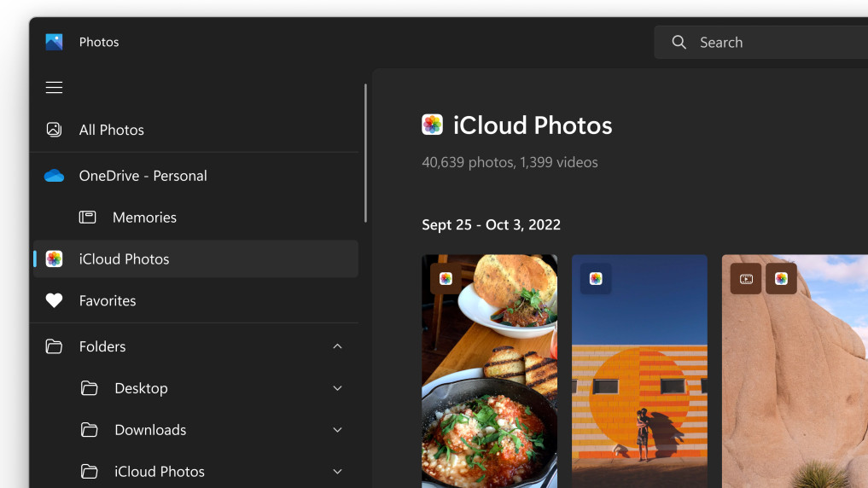This screenshot has height=488, width=868.
Task: Click the Downloads folder icon
Action: 89,430
